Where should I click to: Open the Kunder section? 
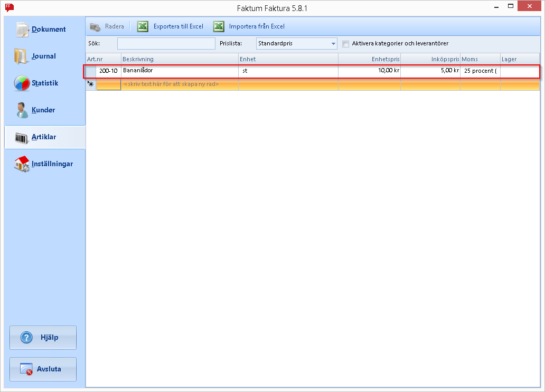click(45, 110)
